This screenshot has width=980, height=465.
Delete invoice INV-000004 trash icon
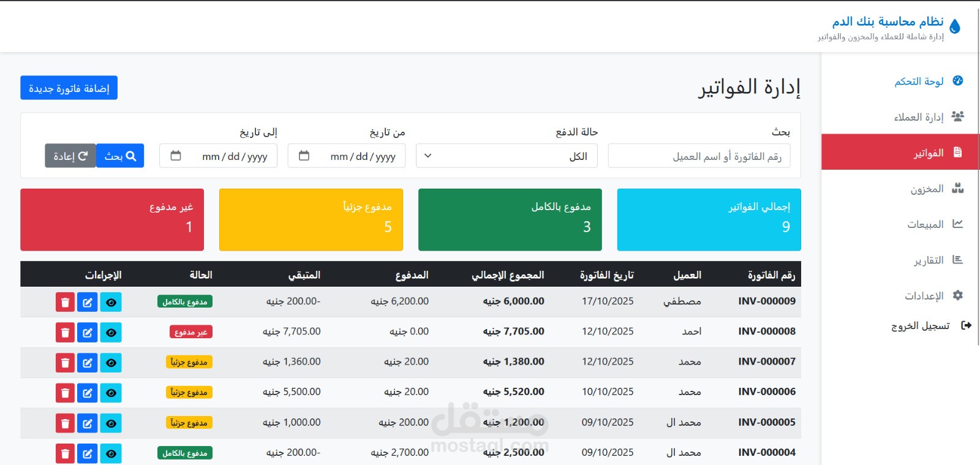(x=65, y=453)
